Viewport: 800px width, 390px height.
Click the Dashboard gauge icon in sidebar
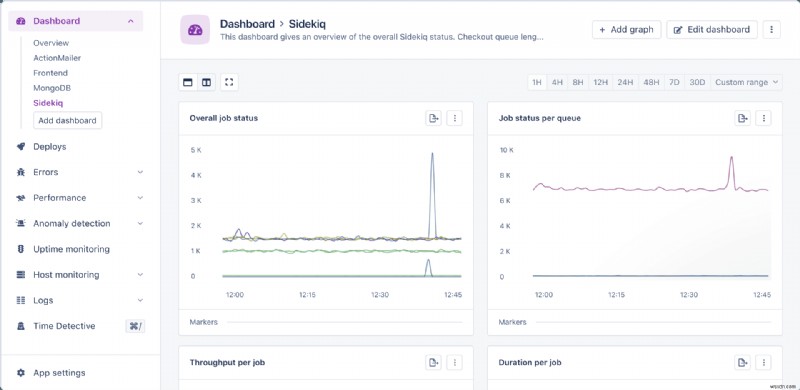(20, 21)
